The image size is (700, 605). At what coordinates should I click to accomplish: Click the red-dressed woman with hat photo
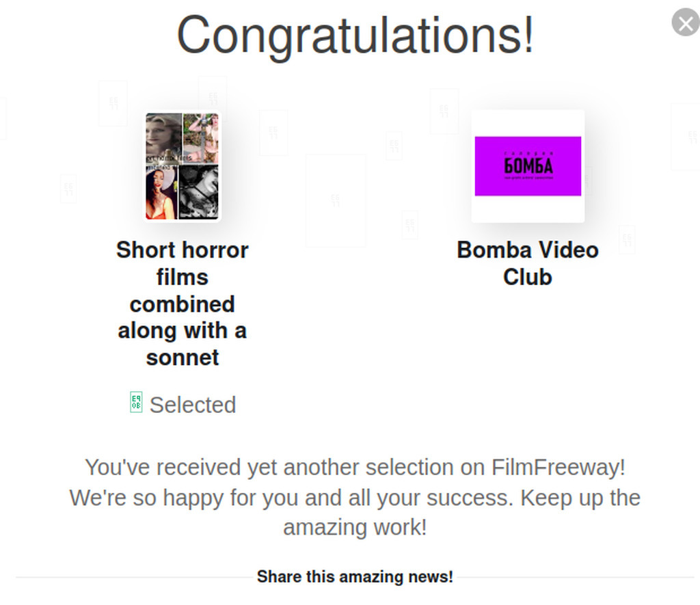[x=162, y=194]
